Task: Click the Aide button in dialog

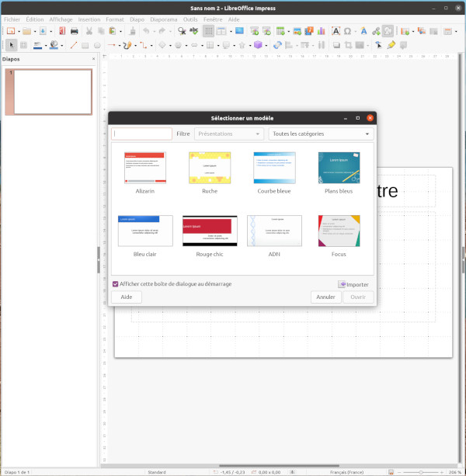Action: pos(127,297)
